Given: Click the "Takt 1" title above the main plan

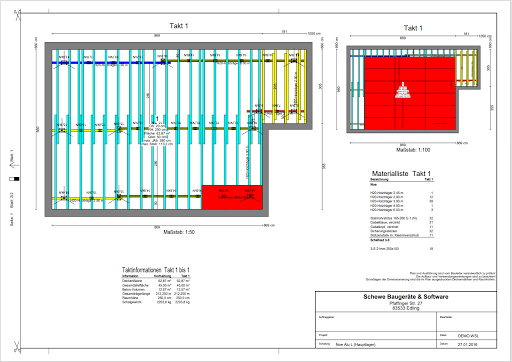Looking at the screenshot, I should pos(179,26).
